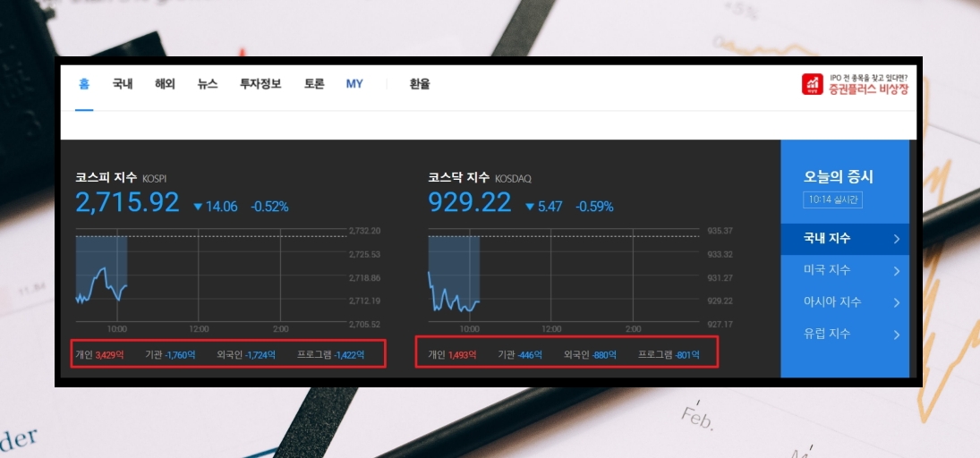Open the 투자정보 tab
This screenshot has height=458, width=980.
(260, 84)
